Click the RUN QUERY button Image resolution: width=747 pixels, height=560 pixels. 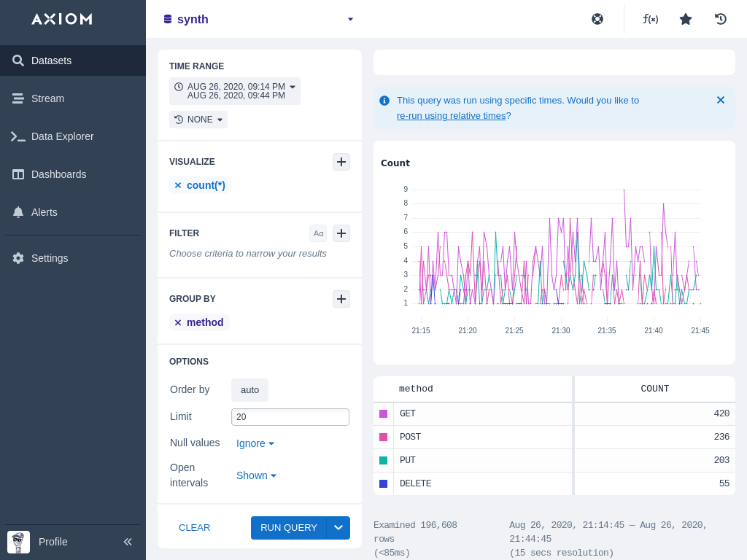[x=288, y=528]
